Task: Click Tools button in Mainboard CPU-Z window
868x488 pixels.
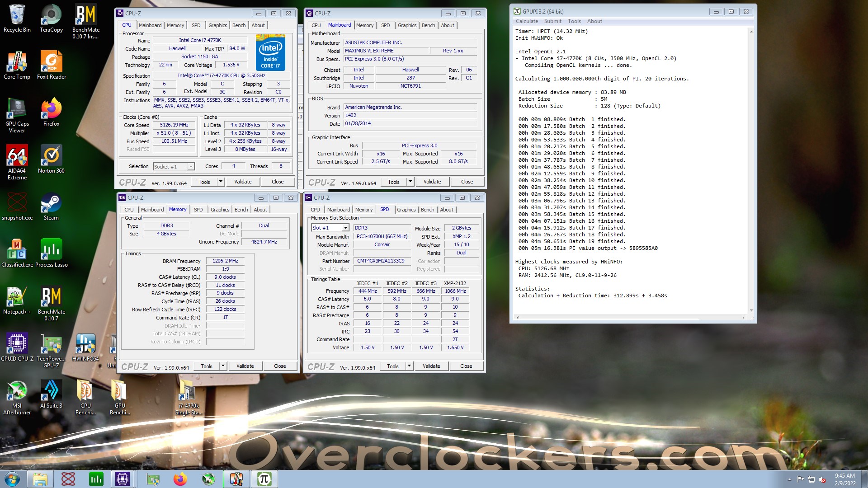Action: point(394,182)
